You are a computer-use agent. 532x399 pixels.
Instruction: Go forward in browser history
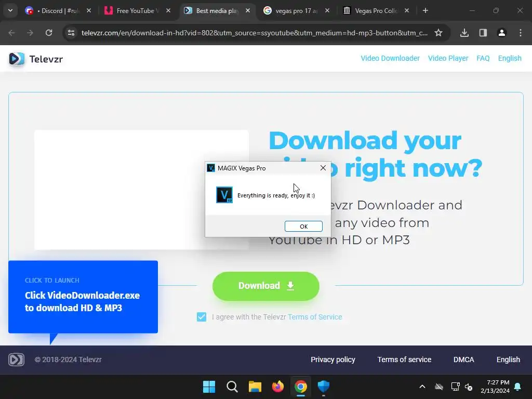click(x=30, y=33)
